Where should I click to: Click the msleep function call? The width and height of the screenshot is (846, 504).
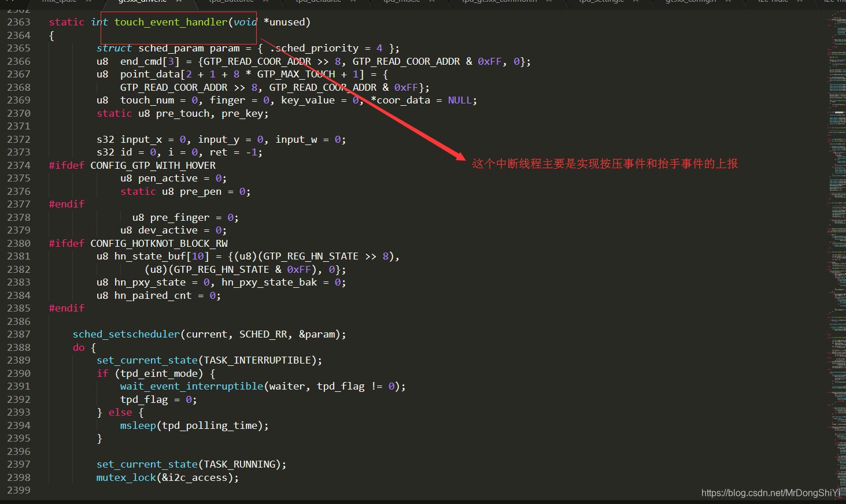[x=138, y=425]
